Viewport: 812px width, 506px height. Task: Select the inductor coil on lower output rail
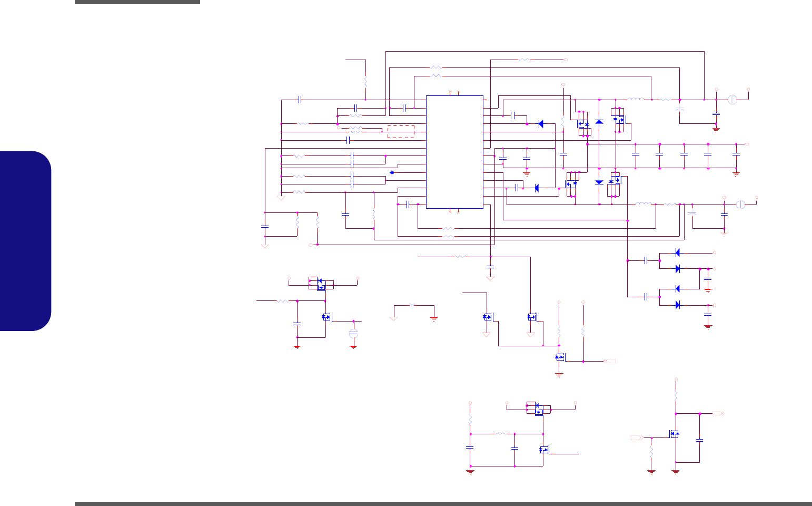(643, 204)
